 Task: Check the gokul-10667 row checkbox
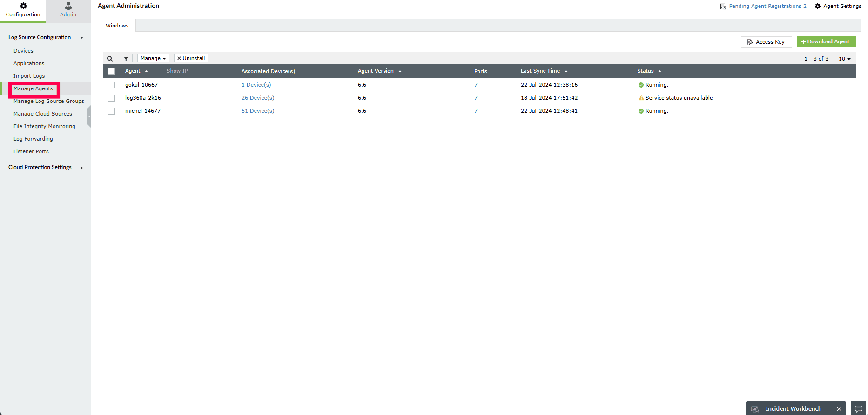pos(111,85)
